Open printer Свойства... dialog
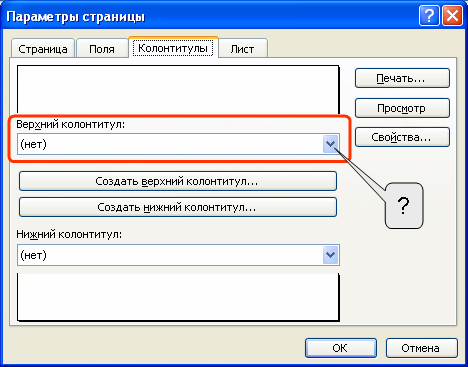Screen dimensions: 468x367 coord(402,137)
